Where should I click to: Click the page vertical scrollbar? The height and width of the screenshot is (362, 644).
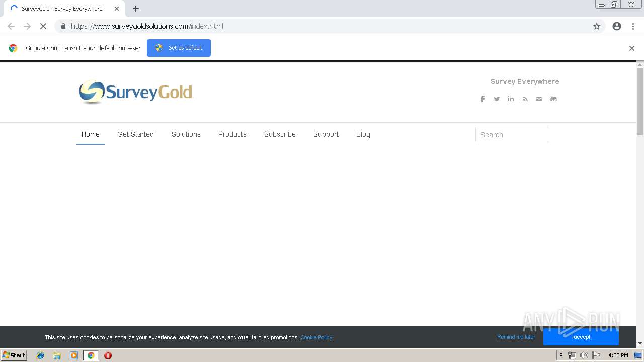(x=640, y=102)
